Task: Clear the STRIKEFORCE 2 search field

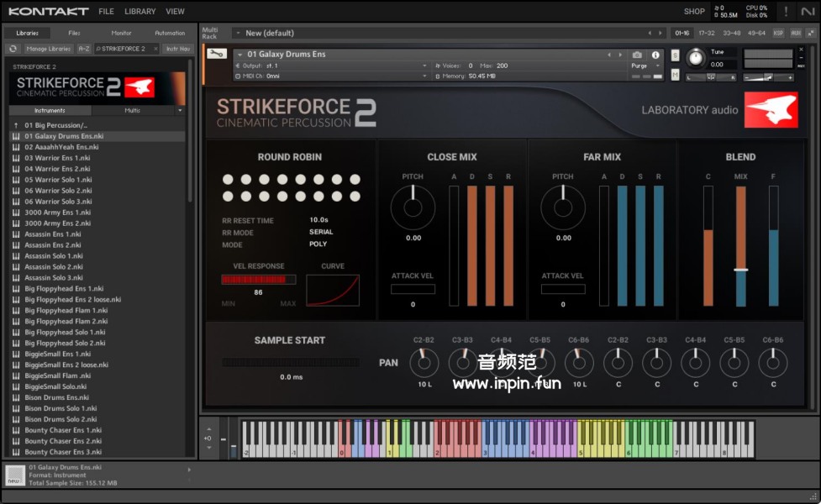Action: [154, 49]
